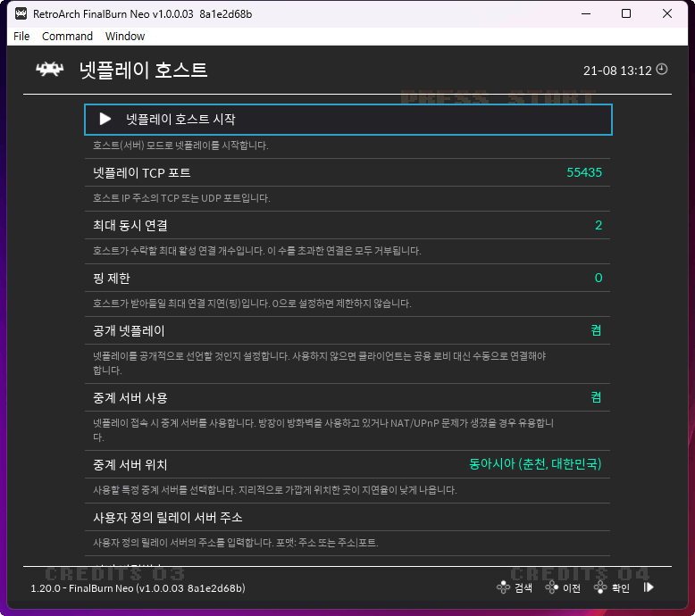Screen dimensions: 695x616
Task: Change 핑 제한 value 0
Action: click(x=599, y=278)
